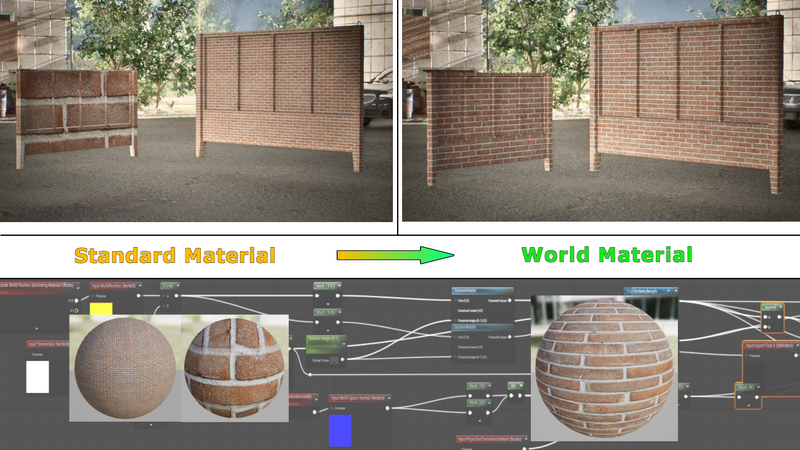Select the blue World Space Normal preview swatch
Image resolution: width=800 pixels, height=450 pixels.
(340, 431)
